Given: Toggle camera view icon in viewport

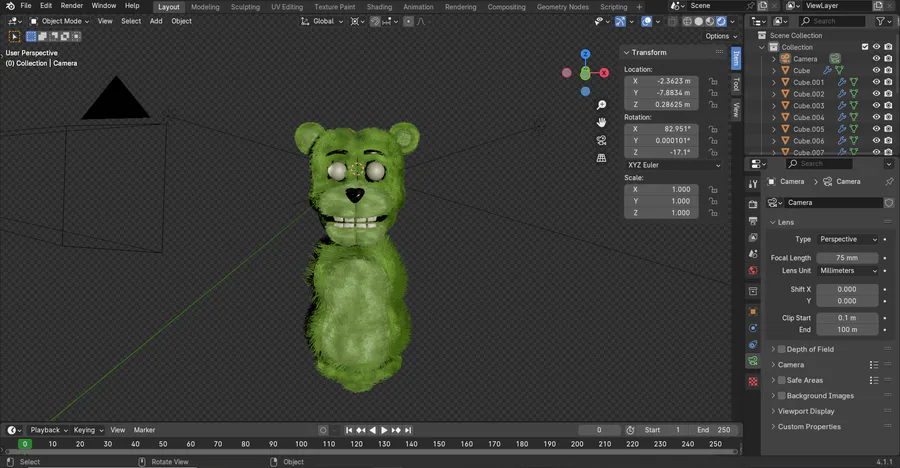Looking at the screenshot, I should [601, 140].
